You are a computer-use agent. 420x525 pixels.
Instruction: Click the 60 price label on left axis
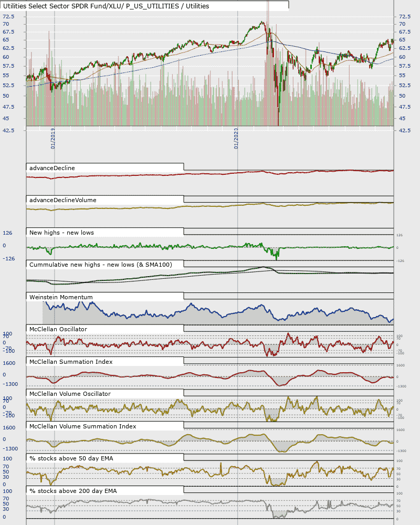coord(6,57)
